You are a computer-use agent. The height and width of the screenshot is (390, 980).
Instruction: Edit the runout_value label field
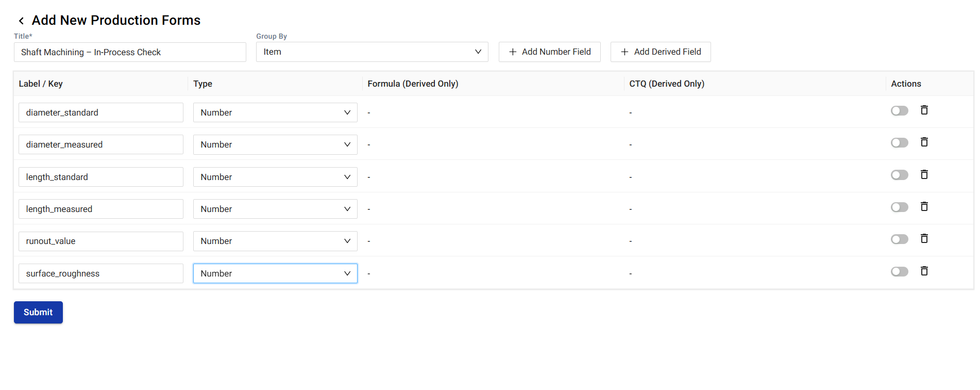[x=100, y=241]
